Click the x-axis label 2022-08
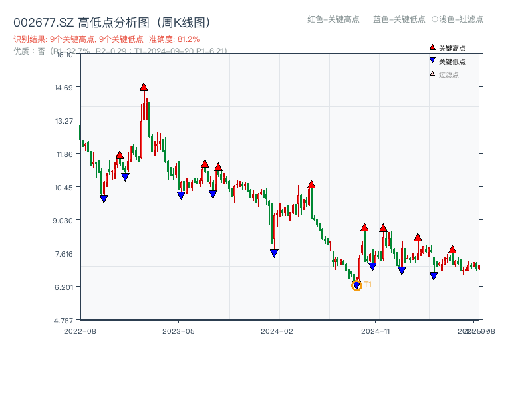 80,331
